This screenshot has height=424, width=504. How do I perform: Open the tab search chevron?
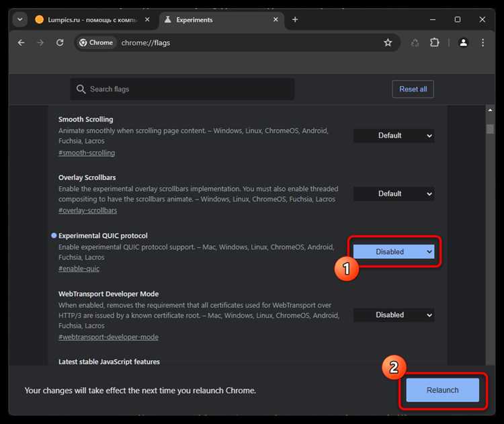[20, 19]
